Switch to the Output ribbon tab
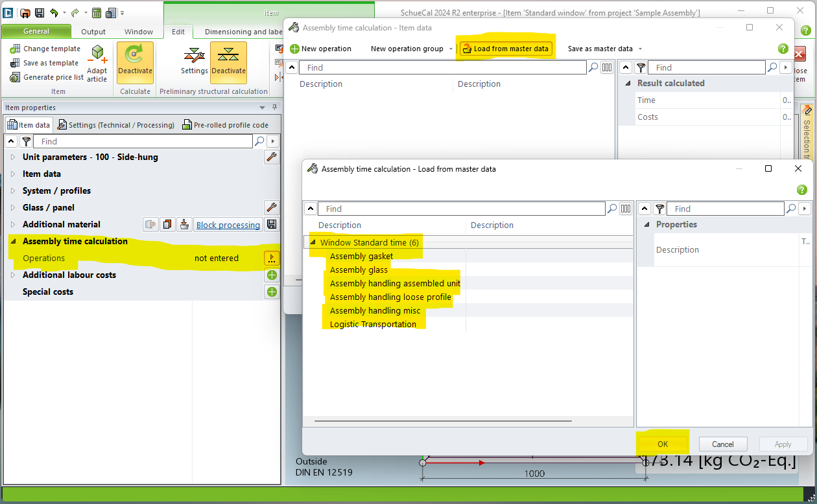Viewport: 817px width, 504px height. 93,32
